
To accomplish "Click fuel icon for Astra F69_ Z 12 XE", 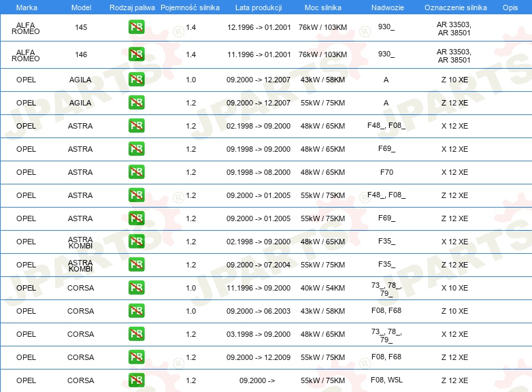I will (136, 218).
